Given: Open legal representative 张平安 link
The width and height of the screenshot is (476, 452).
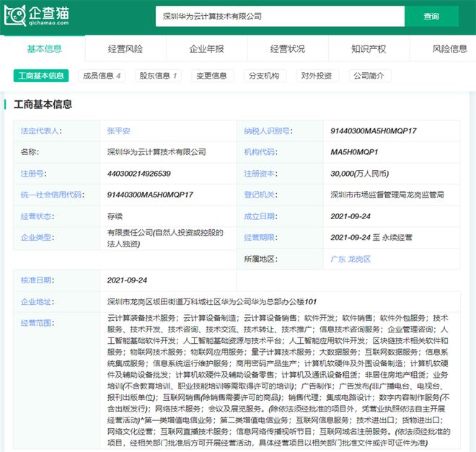Looking at the screenshot, I should click(x=118, y=131).
